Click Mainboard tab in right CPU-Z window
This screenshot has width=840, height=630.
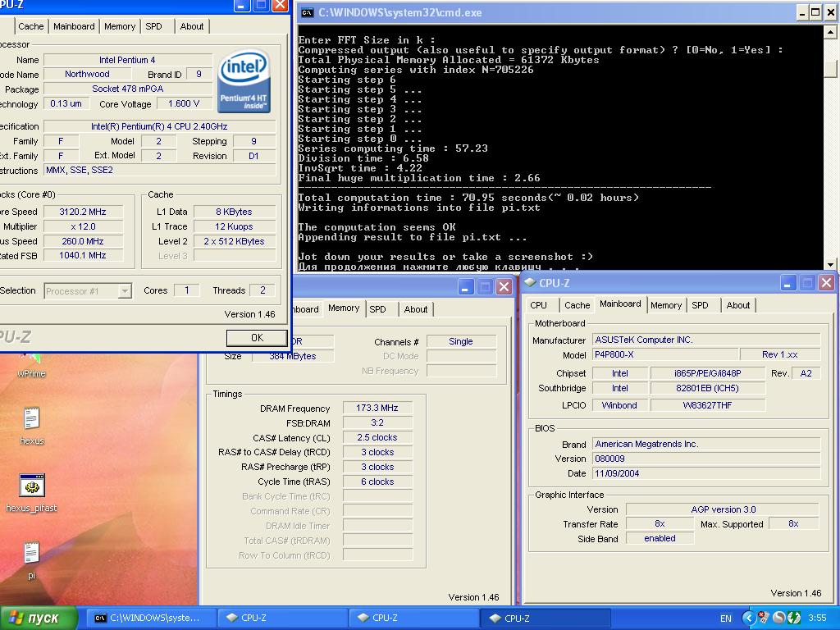pos(620,304)
